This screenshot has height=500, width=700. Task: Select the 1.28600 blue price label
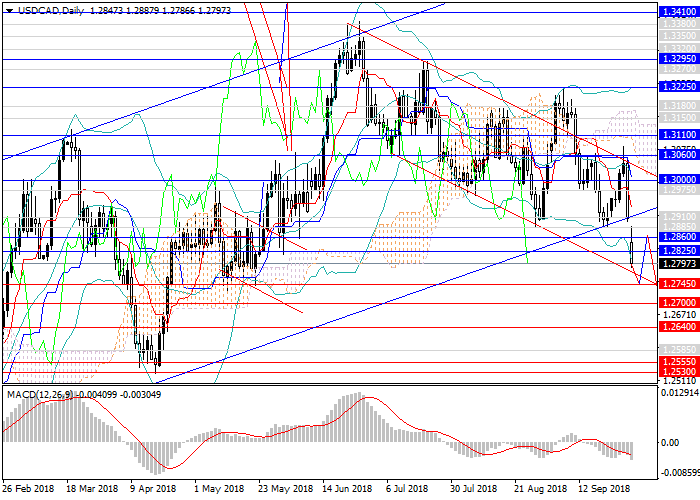[679, 237]
